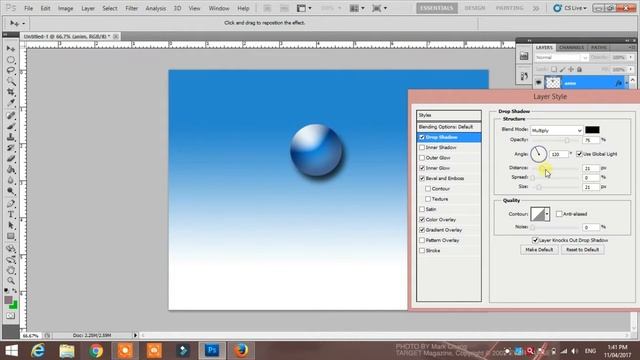Open the Blend Mode Multiply dropdown
The image size is (640, 360).
[556, 131]
